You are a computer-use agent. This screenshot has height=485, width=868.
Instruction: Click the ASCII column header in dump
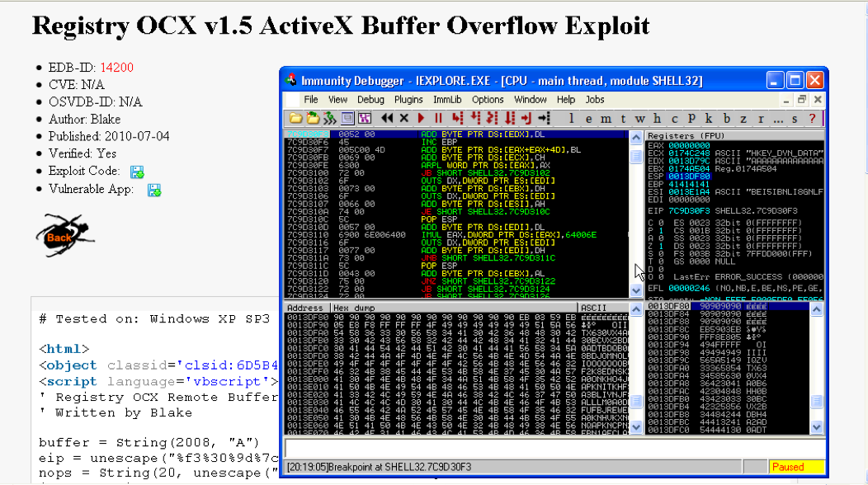(603, 308)
